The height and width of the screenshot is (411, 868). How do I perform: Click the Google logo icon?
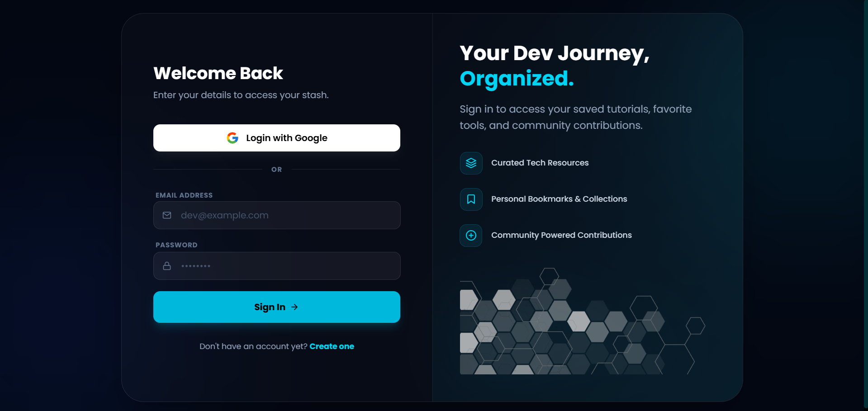(x=232, y=138)
